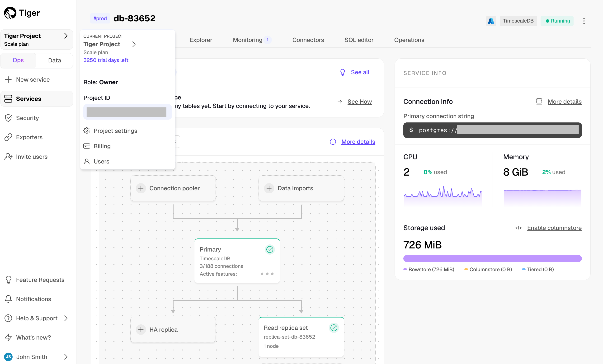Open Project settings via the gear icon

pyautogui.click(x=87, y=131)
